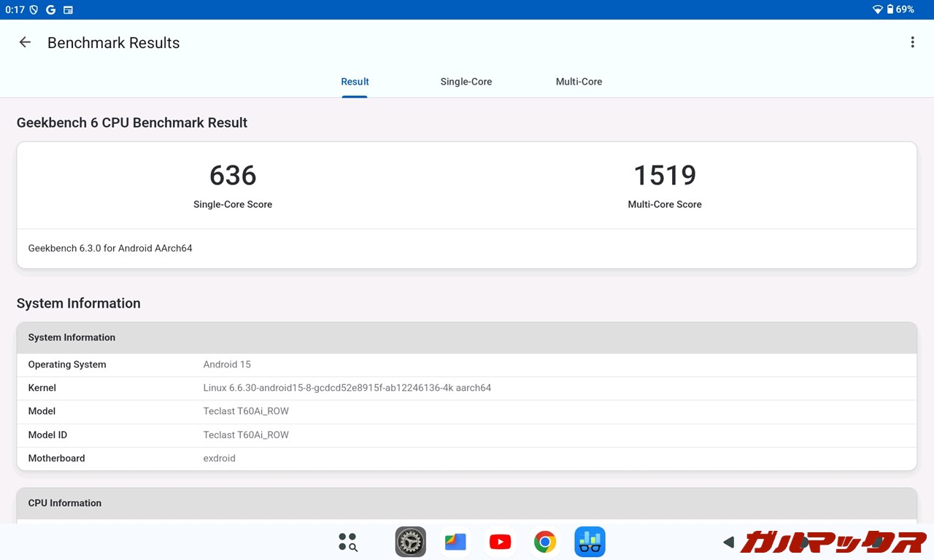Image resolution: width=934 pixels, height=560 pixels.
Task: Tap the Wi-Fi icon in status bar
Action: 878,9
